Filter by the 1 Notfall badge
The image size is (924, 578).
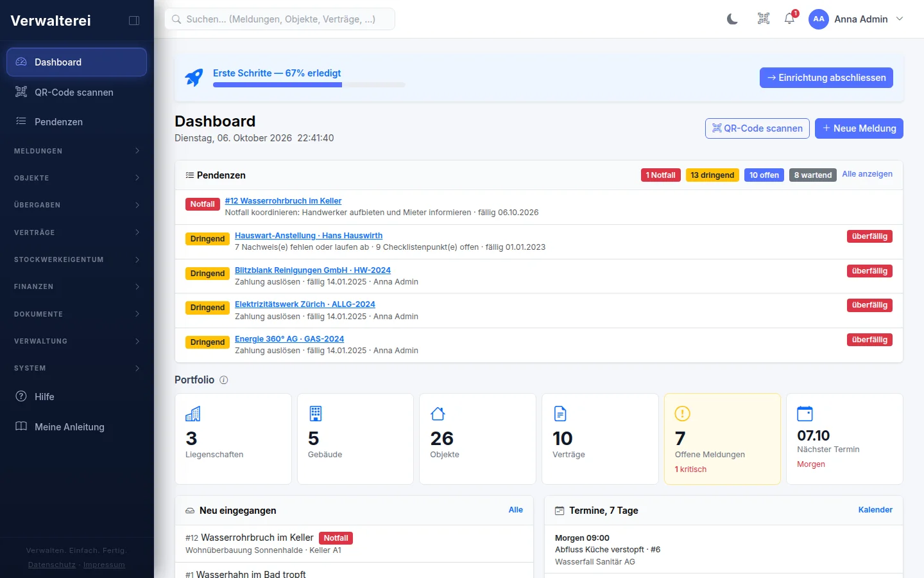tap(661, 175)
